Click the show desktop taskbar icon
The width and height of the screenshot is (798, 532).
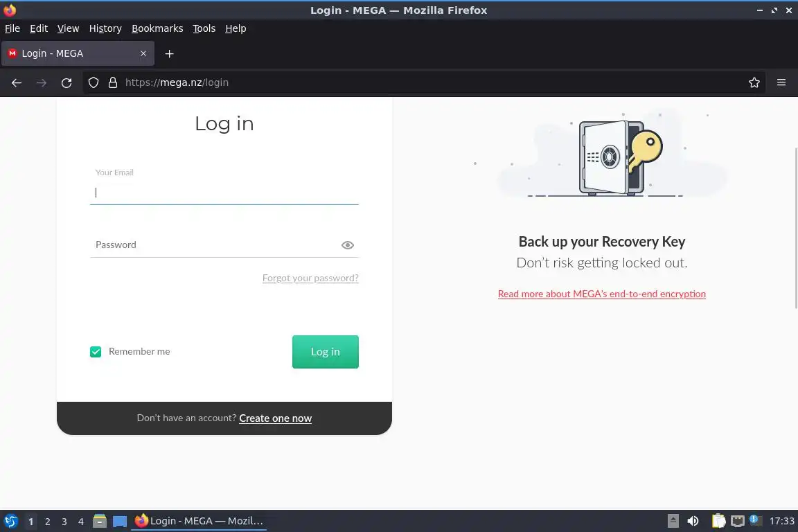point(120,521)
